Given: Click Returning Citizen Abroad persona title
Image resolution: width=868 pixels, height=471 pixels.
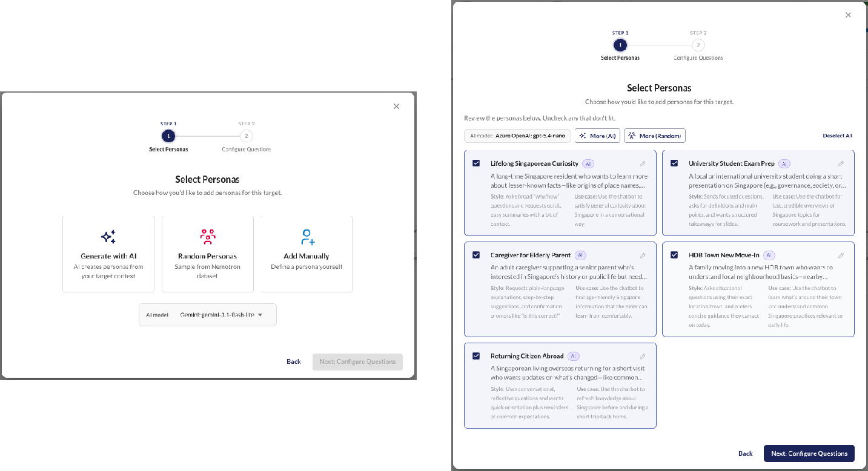Looking at the screenshot, I should (527, 356).
